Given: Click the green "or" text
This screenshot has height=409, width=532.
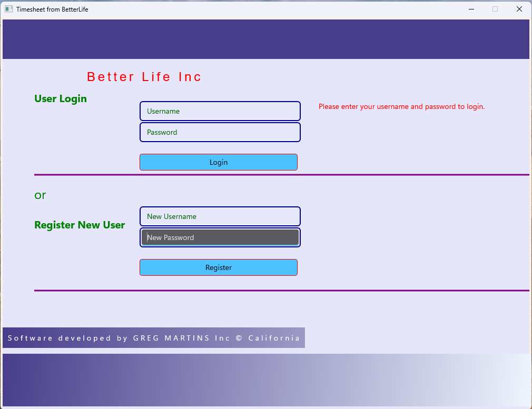Looking at the screenshot, I should [x=40, y=195].
